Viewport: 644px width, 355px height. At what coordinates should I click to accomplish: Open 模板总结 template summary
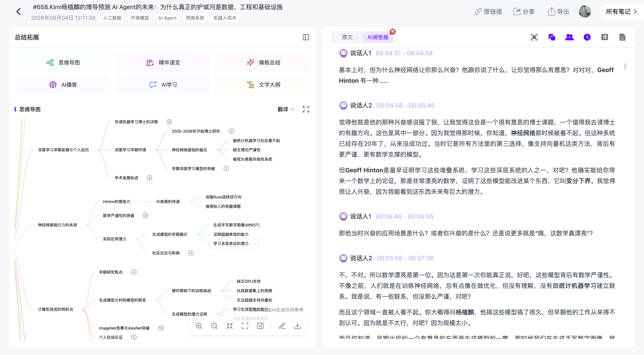(263, 62)
